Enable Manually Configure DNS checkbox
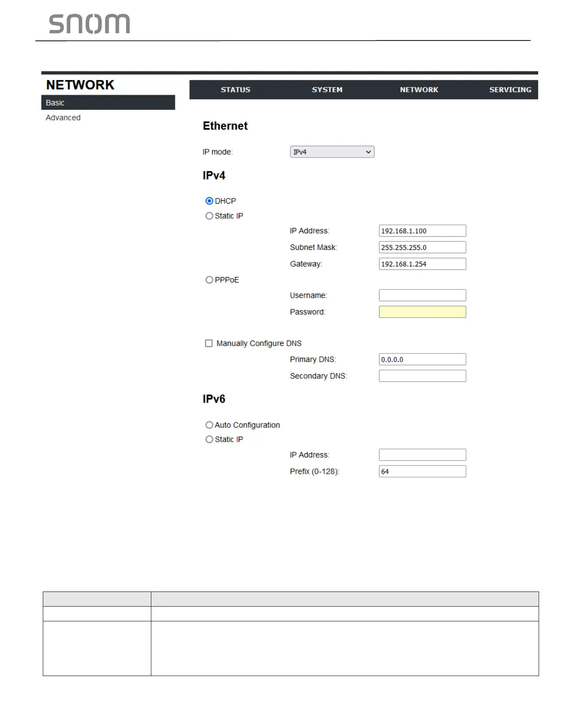This screenshot has height=728, width=563. click(x=209, y=343)
